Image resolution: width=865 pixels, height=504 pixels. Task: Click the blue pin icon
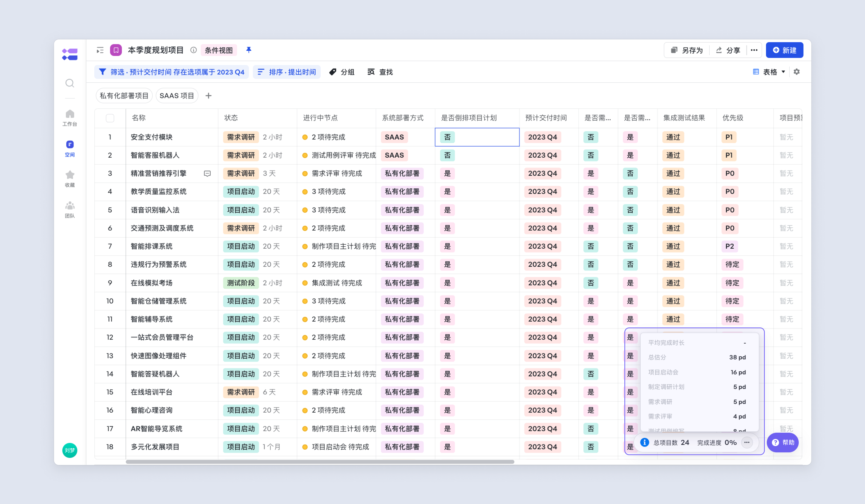[x=249, y=50]
